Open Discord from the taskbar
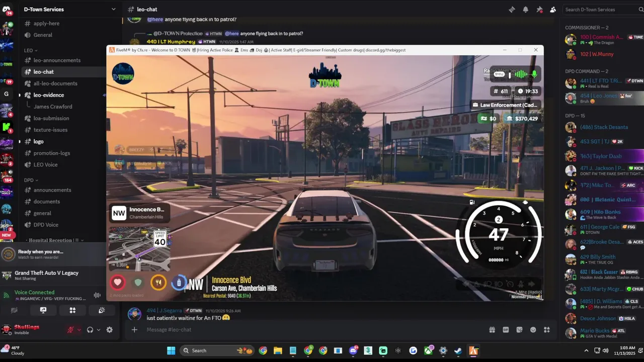The height and width of the screenshot is (362, 644). coord(353,350)
